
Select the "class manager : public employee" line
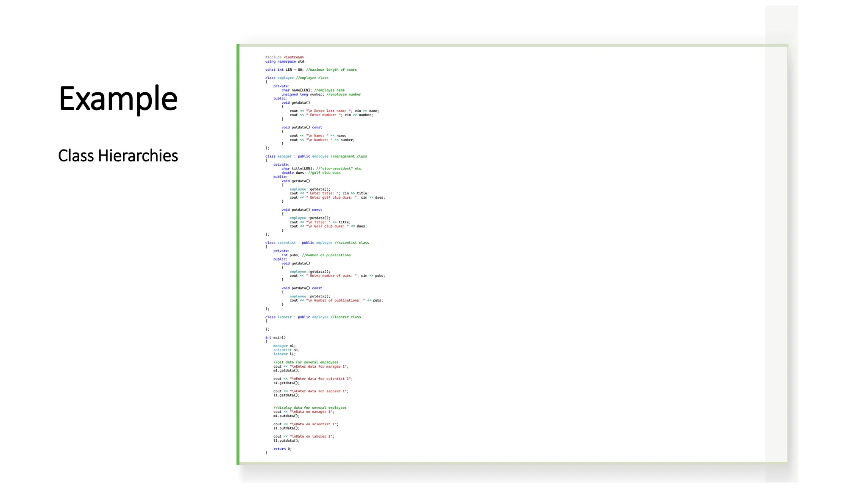click(x=316, y=156)
